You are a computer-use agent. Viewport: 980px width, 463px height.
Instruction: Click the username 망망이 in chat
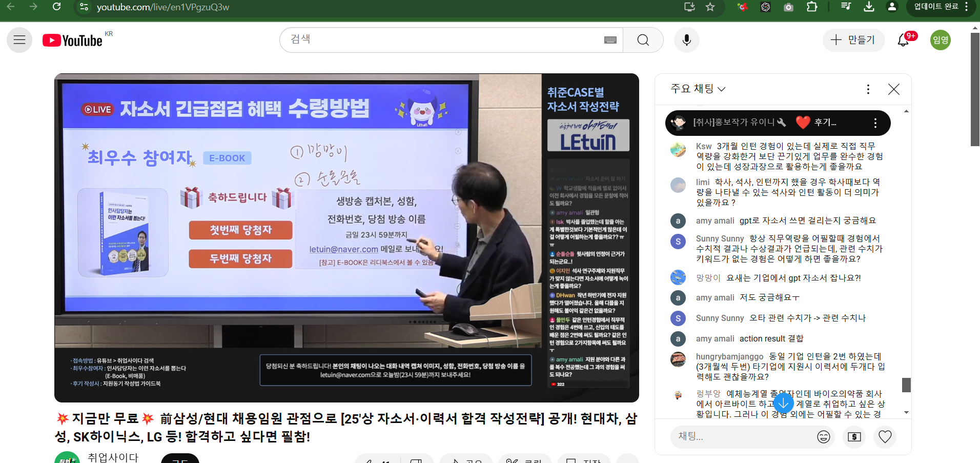point(708,278)
